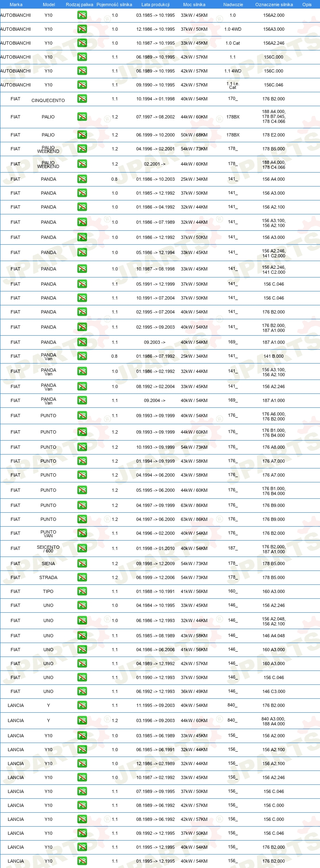This screenshot has height=868, width=320.
Task: Open the fuel icon in the Palio Weekend 02.2001 row
Action: [x=82, y=164]
